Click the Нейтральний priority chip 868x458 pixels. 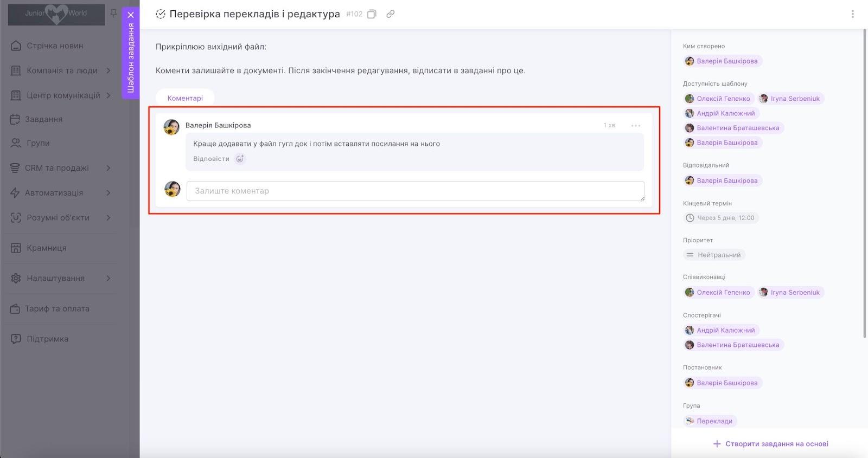coord(714,255)
